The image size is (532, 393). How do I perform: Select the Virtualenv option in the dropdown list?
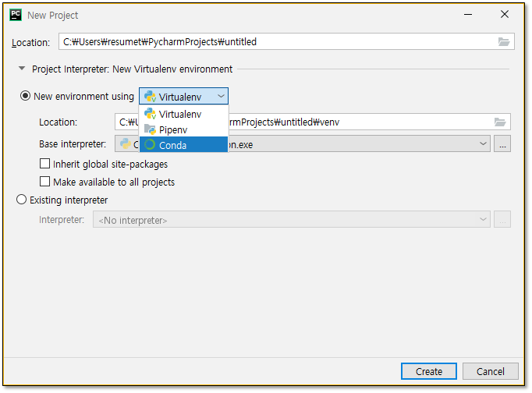[183, 114]
